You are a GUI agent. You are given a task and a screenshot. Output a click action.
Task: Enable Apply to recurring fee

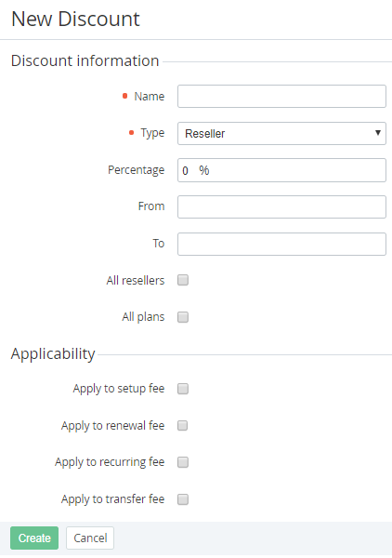coord(183,462)
